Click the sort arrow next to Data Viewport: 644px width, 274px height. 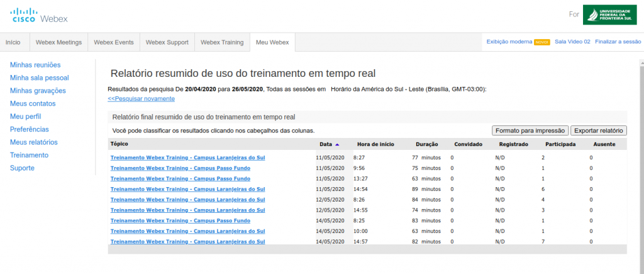pyautogui.click(x=337, y=144)
